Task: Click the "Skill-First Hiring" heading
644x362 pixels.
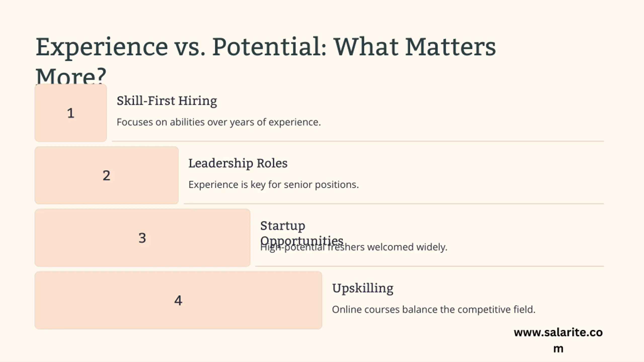Action: (167, 101)
